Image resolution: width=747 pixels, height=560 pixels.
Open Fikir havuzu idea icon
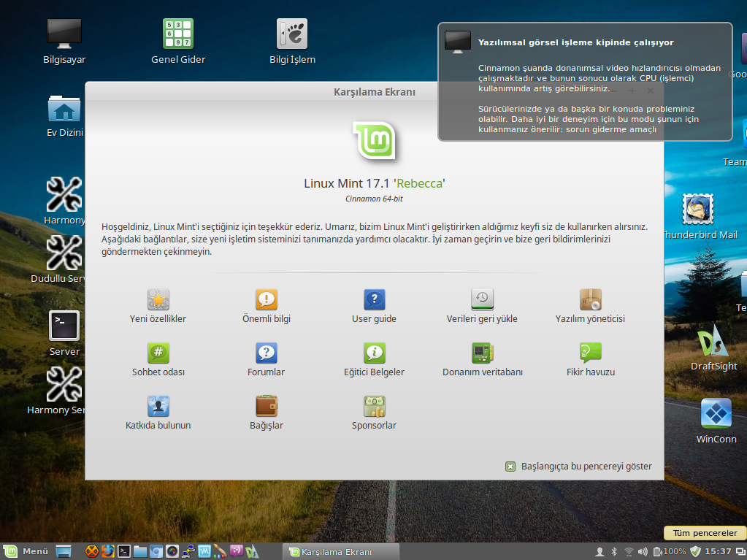590,353
